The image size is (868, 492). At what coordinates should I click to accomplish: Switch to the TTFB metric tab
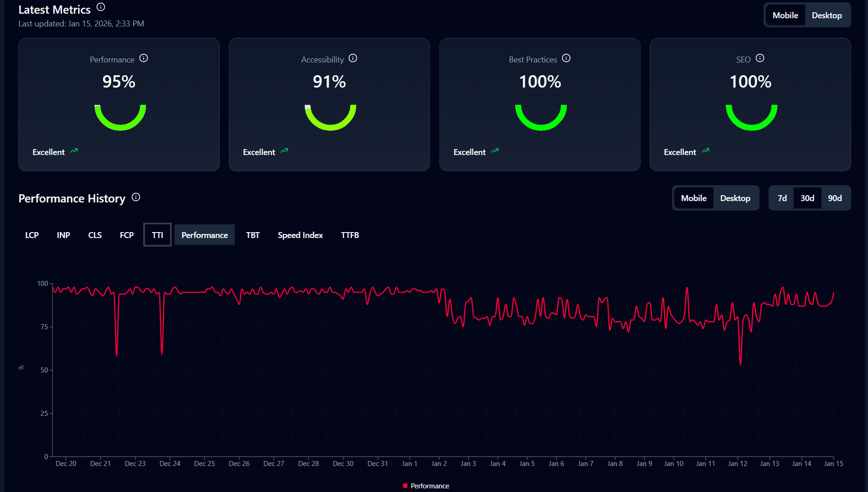click(350, 235)
